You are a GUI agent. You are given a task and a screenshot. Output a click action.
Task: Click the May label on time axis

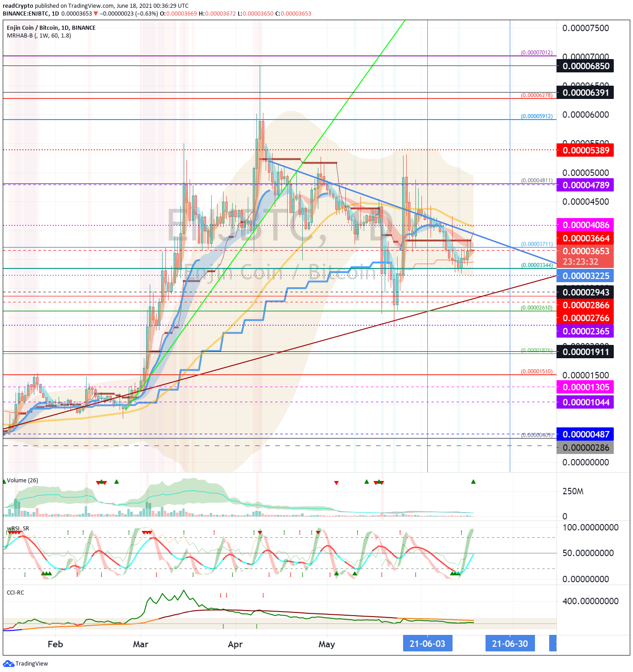pos(327,644)
